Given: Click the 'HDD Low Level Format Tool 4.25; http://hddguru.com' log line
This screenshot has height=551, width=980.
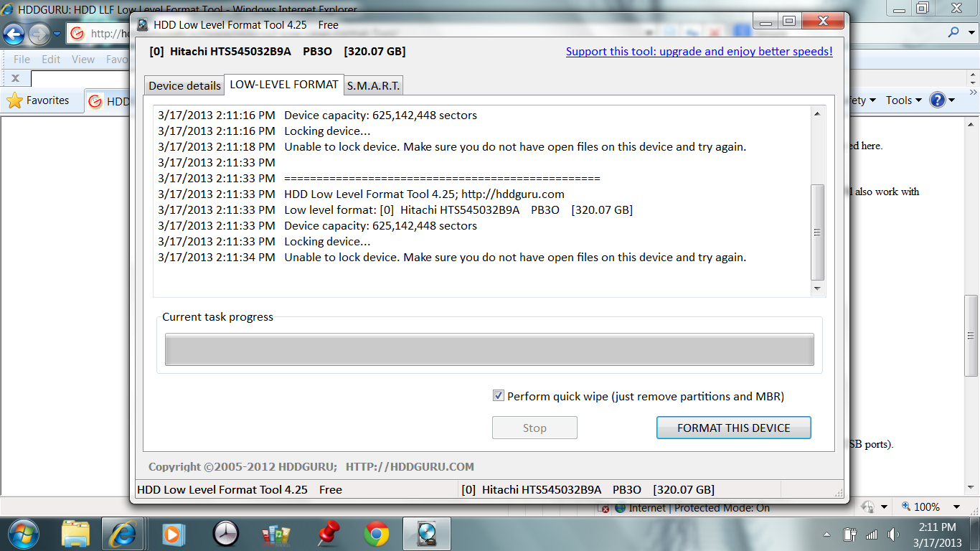Looking at the screenshot, I should [362, 194].
